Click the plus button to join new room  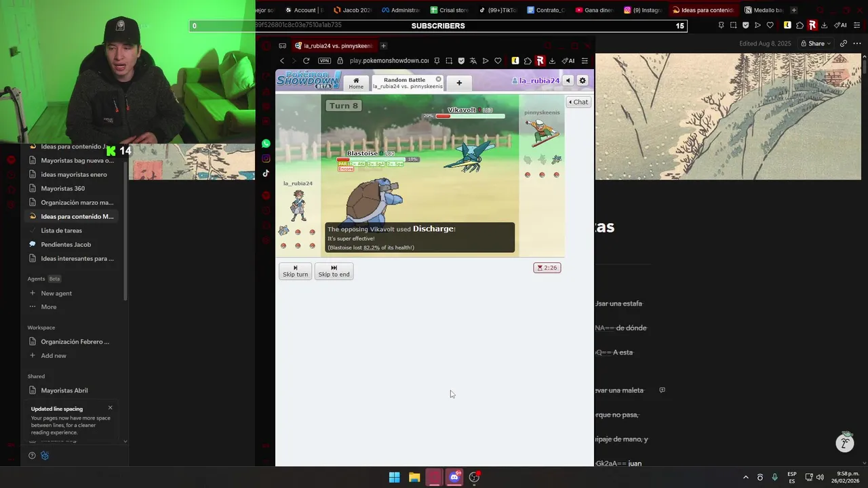(x=459, y=83)
